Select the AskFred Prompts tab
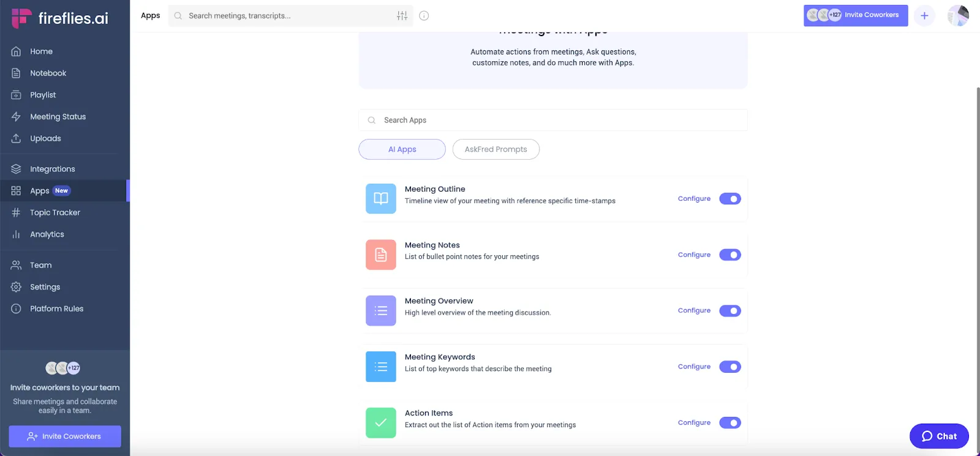The width and height of the screenshot is (980, 456). click(496, 149)
